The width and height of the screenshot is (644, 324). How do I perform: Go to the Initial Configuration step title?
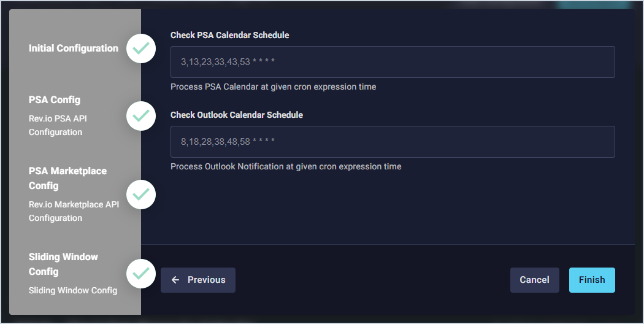pos(74,48)
